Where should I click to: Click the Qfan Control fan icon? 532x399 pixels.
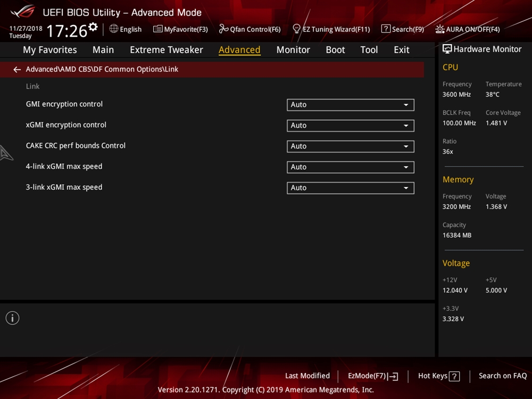tap(223, 29)
